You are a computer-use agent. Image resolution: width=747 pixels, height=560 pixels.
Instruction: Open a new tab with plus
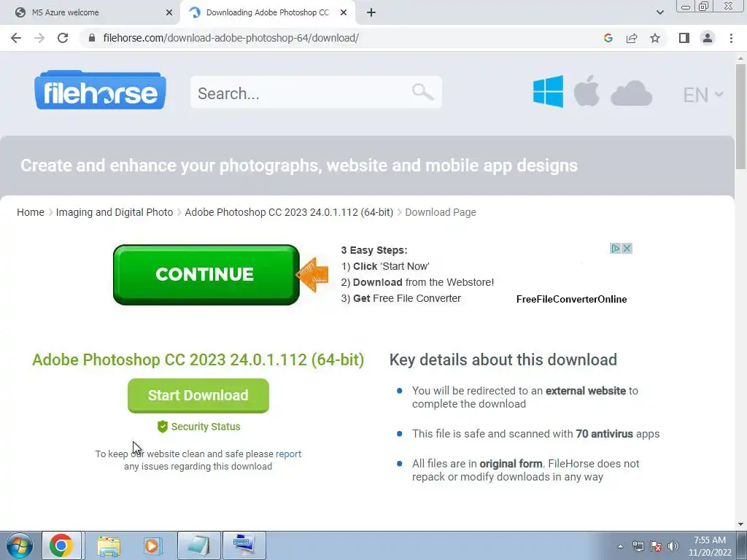click(x=371, y=12)
